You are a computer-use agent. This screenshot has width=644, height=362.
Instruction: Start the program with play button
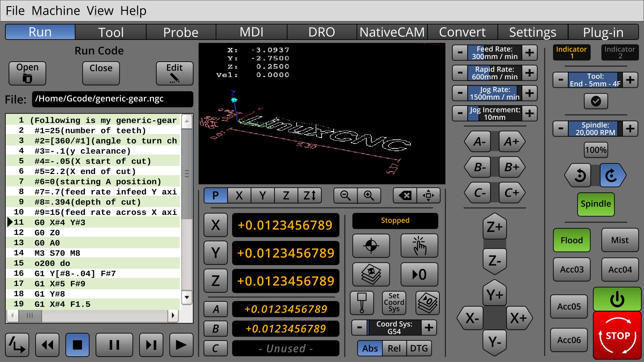click(181, 345)
